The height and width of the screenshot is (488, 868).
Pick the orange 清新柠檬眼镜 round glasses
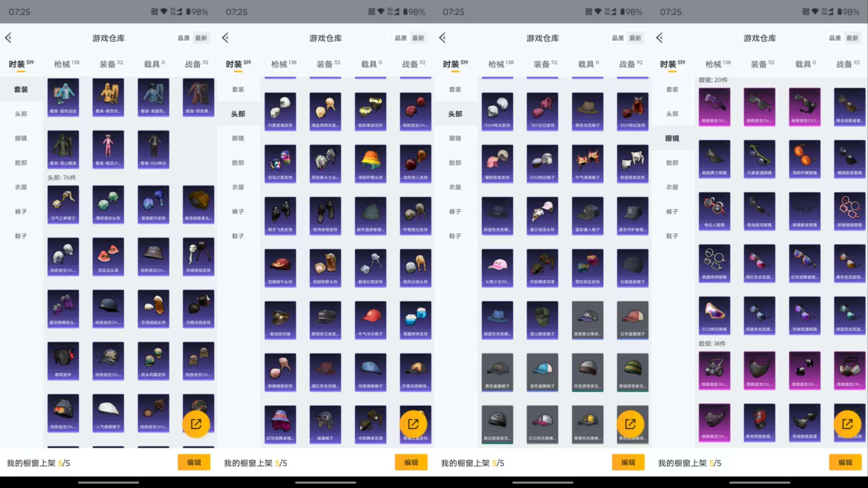tap(804, 159)
